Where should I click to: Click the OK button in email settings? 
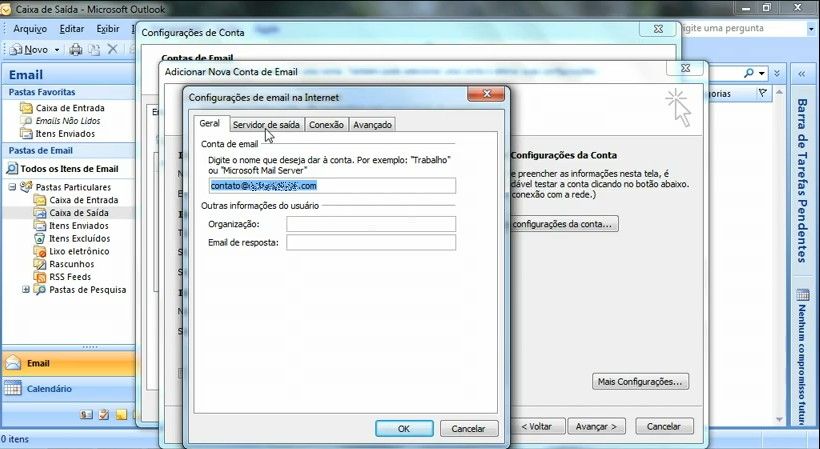pos(404,428)
